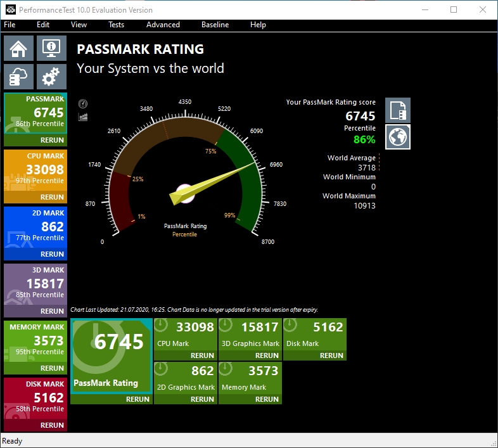Rerun the PassMark Rating bottom tile

137,399
